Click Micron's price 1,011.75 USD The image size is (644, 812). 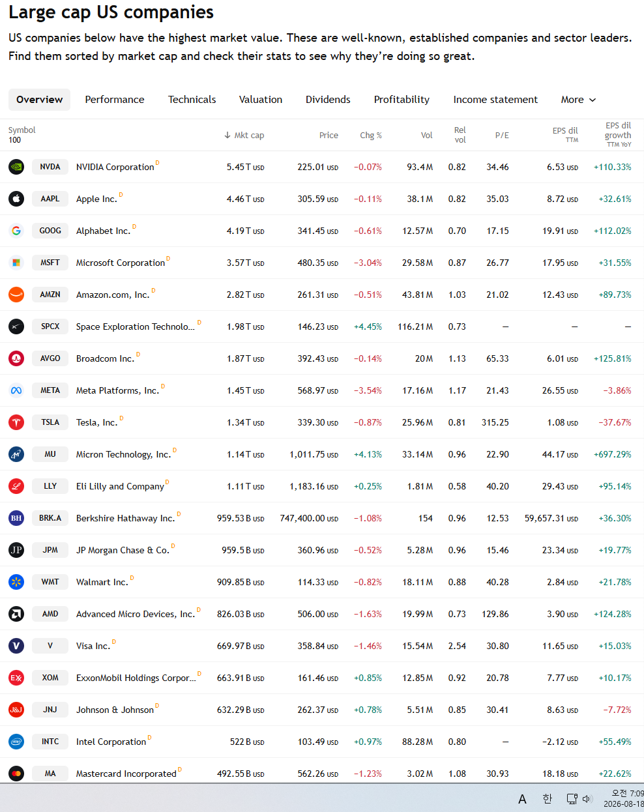point(314,454)
